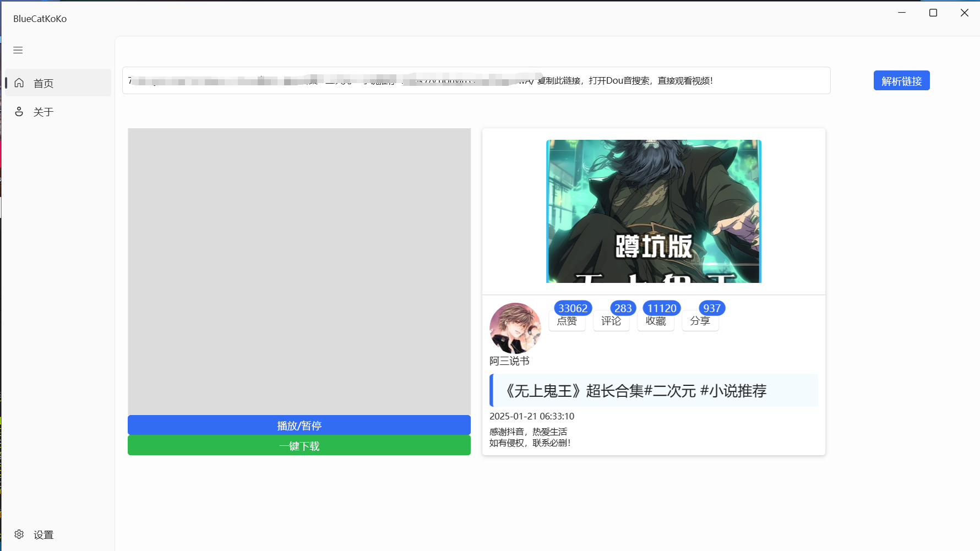This screenshot has height=551, width=980.
Task: Click the 分享 share button
Action: (700, 321)
